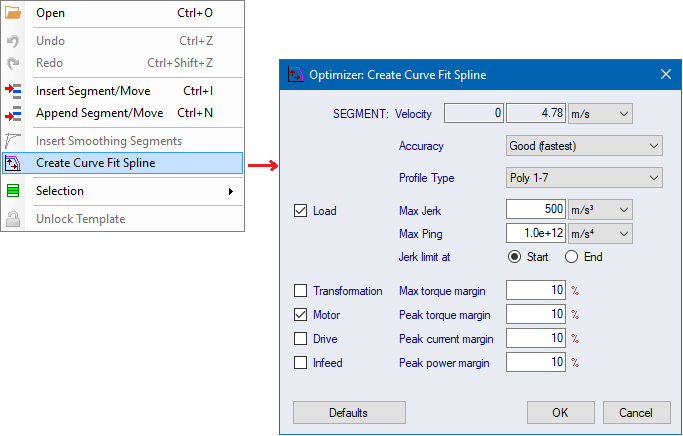Click the Open folder icon in menu
This screenshot has height=436, width=683.
coord(13,13)
